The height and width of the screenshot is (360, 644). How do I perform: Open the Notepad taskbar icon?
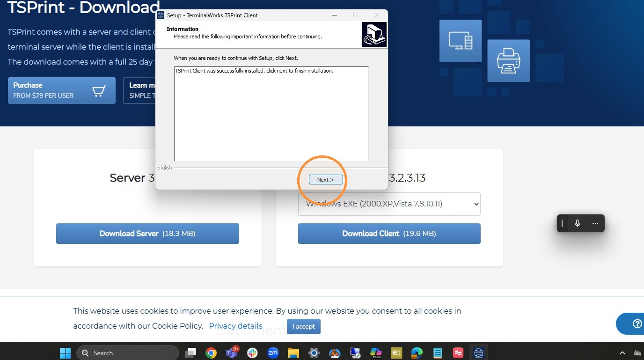438,353
